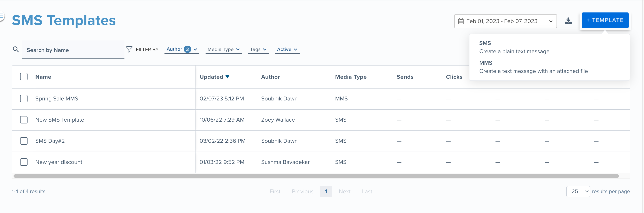
Task: Click the 02/07/23 5:12 PM date cell
Action: pos(222,99)
